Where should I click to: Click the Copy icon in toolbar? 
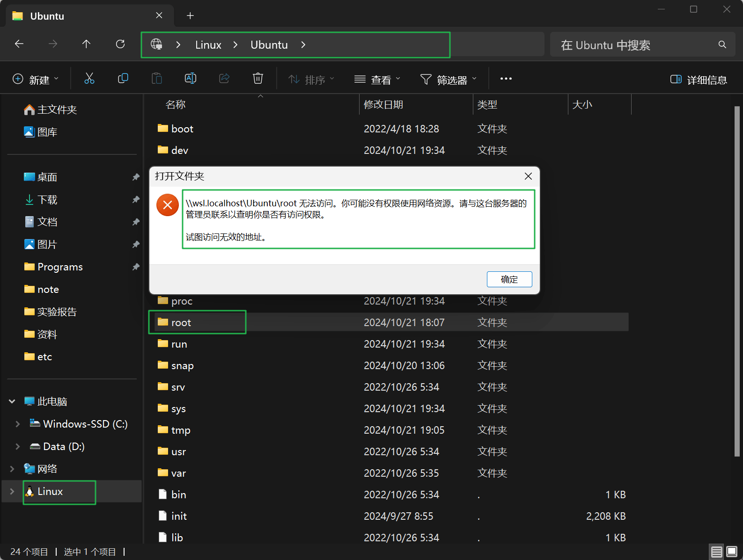tap(123, 79)
